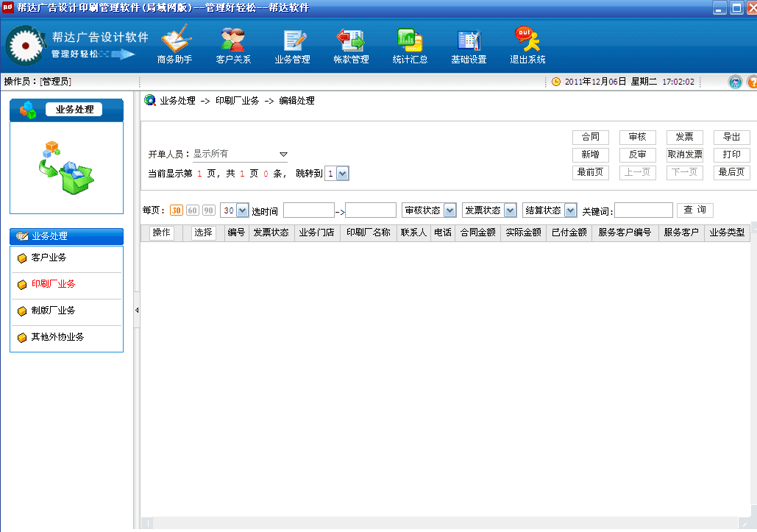
Task: Click the 导出 export button
Action: click(732, 137)
